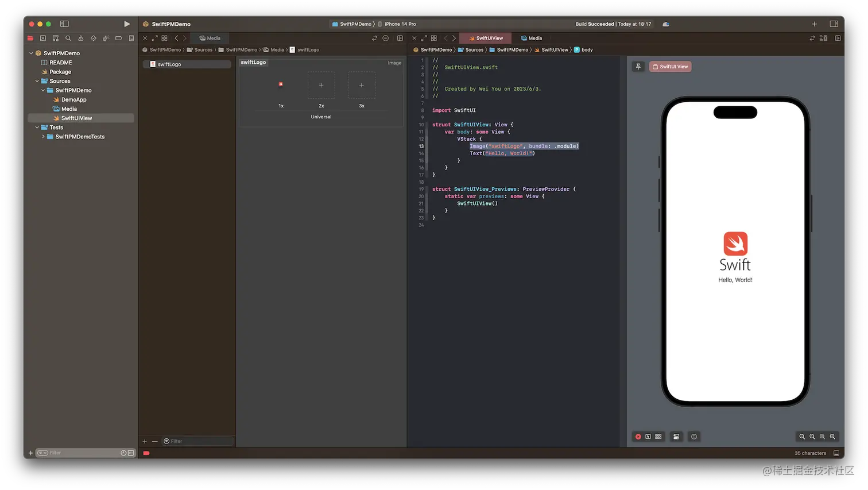The image size is (868, 490).
Task: Zoom in the preview canvas
Action: pyautogui.click(x=832, y=437)
